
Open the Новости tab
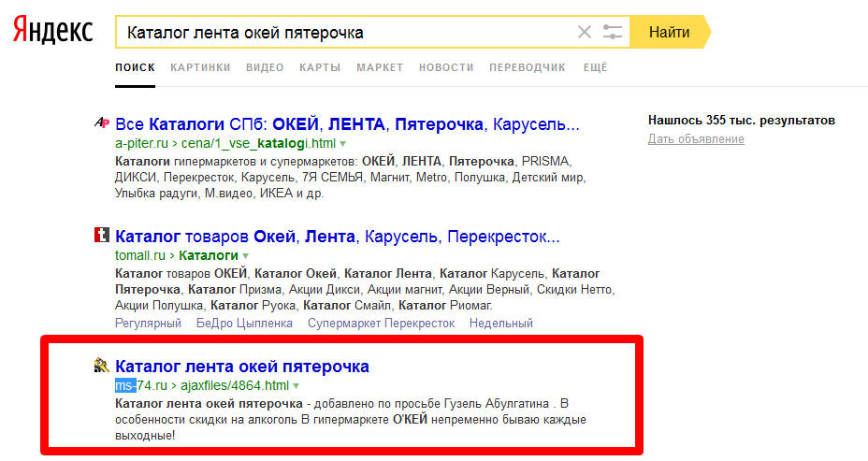pos(446,67)
